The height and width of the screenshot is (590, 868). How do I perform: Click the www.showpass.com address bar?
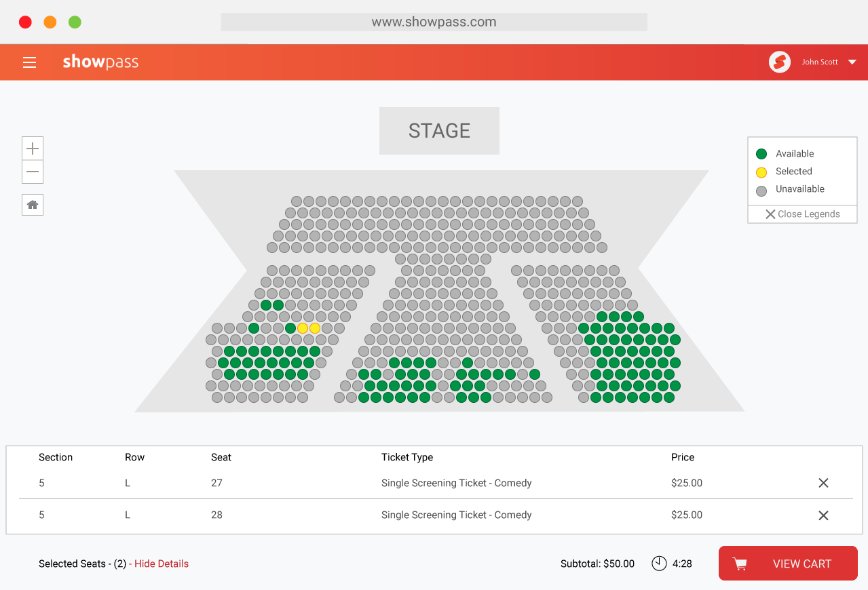434,22
